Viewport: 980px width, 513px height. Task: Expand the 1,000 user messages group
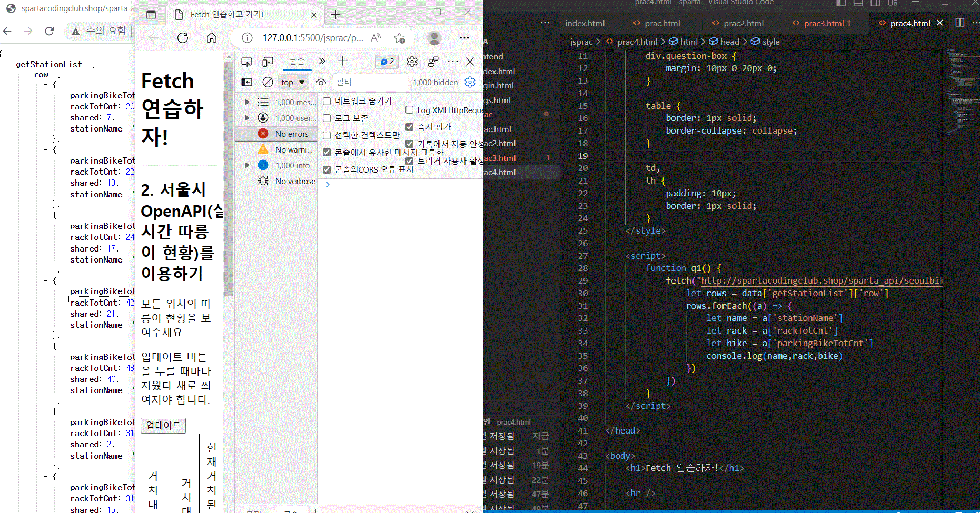(x=247, y=118)
